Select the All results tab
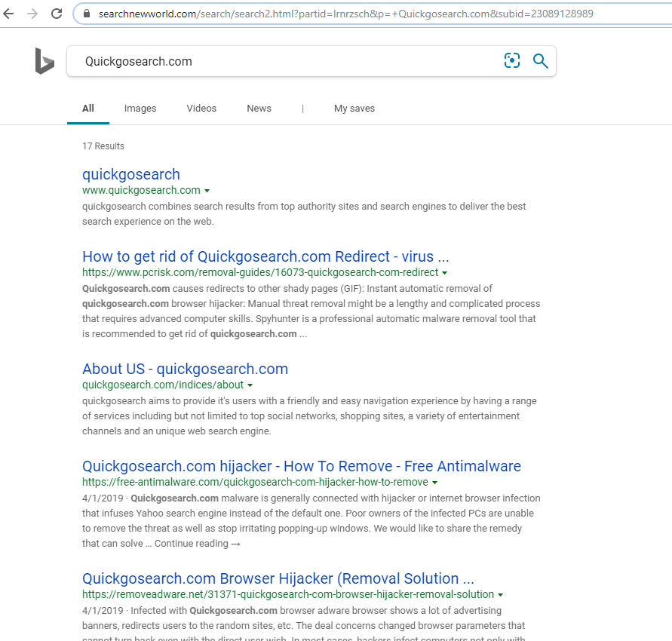The image size is (672, 641). pos(87,109)
